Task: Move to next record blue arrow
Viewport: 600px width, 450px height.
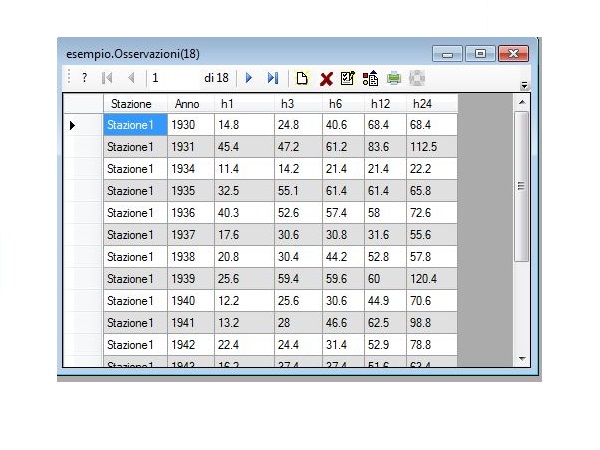Action: click(x=249, y=78)
